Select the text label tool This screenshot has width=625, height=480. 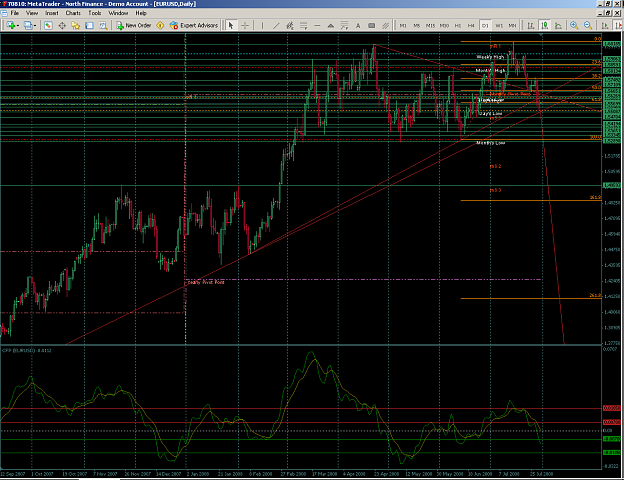pos(371,26)
